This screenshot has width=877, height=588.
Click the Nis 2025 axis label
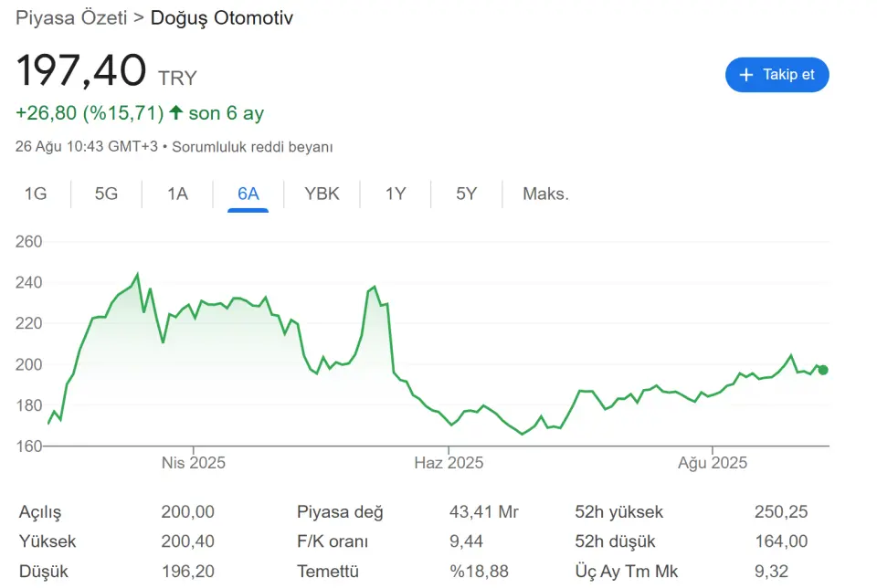pos(193,463)
